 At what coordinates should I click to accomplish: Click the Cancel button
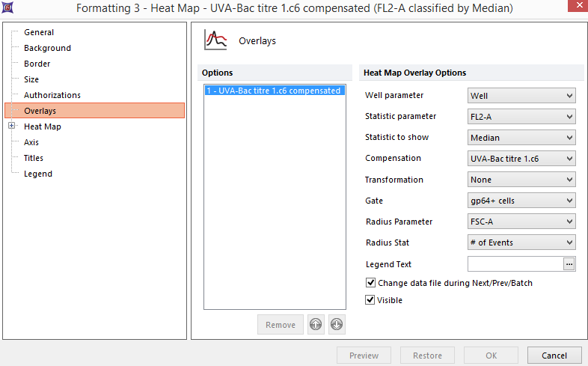(554, 356)
